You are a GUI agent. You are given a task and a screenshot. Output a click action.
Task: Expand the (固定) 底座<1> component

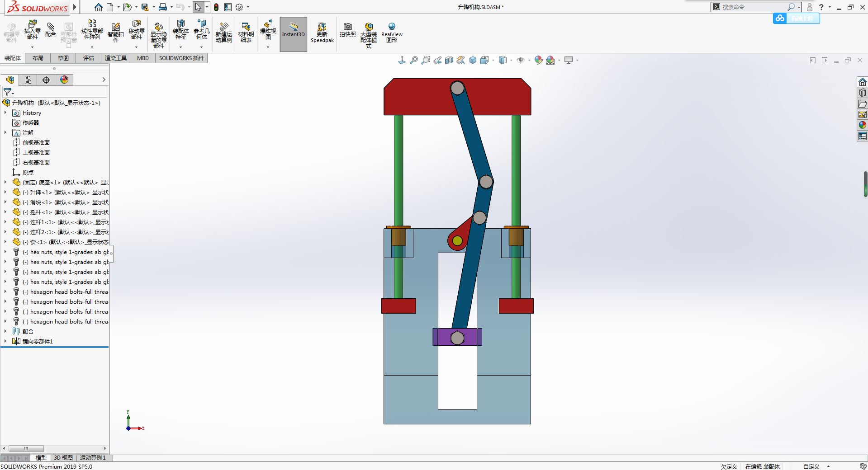[5, 183]
